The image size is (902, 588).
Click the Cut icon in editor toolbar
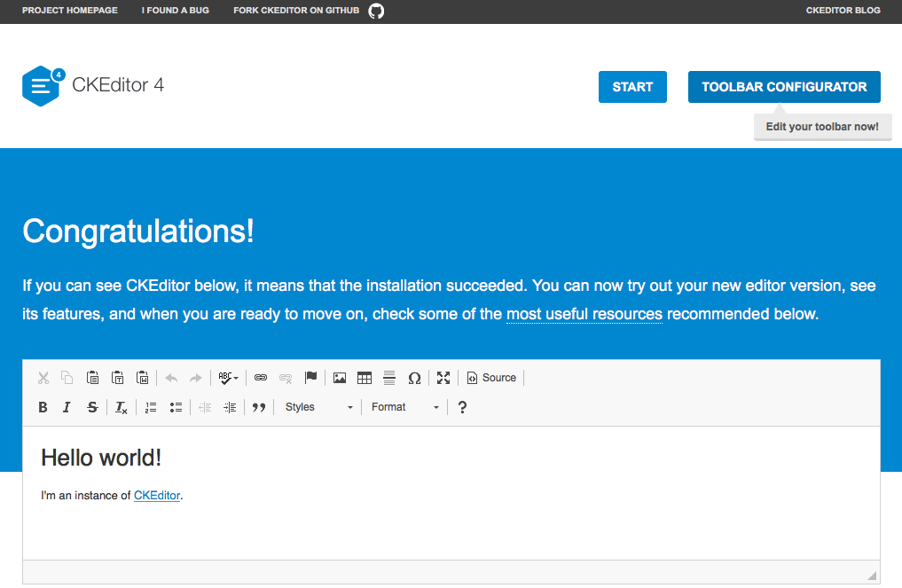click(43, 378)
